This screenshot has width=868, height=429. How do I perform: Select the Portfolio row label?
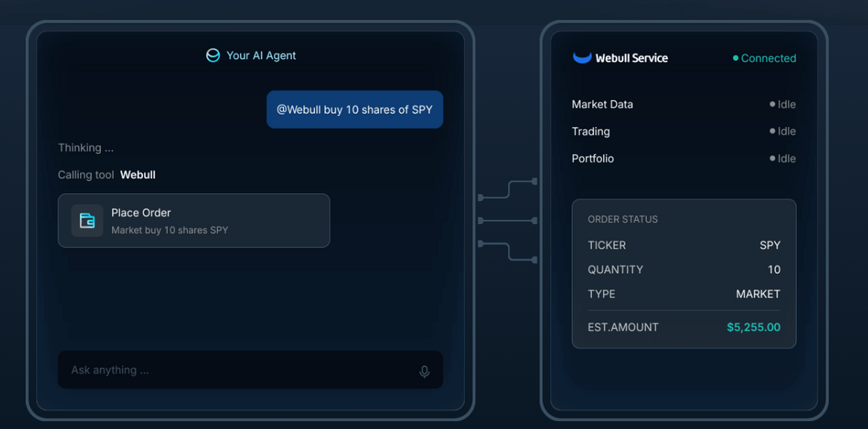click(593, 159)
